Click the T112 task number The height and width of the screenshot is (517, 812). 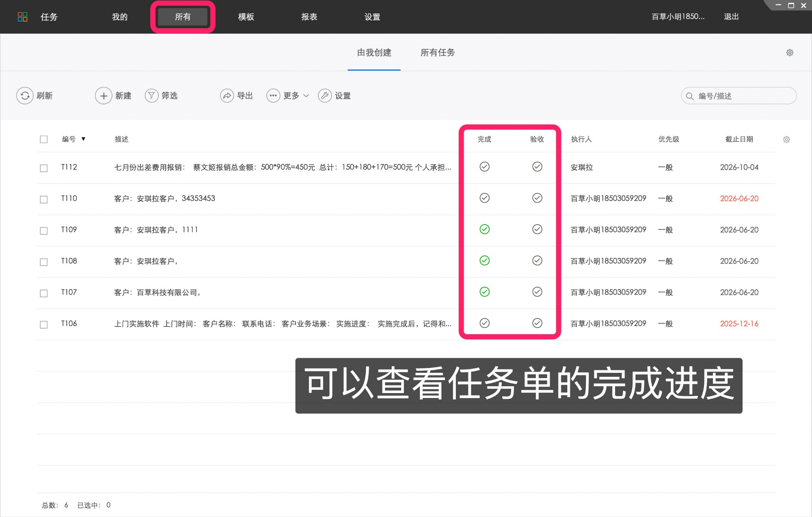(69, 167)
